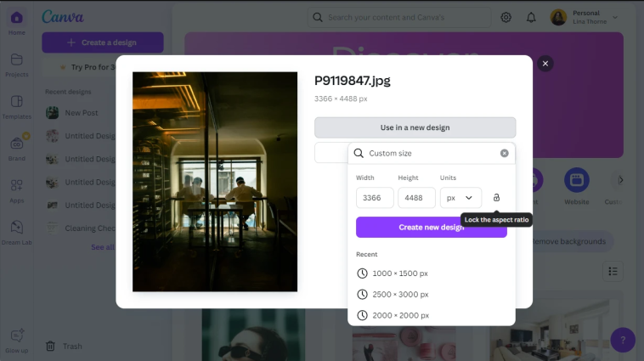Open the notifications bell
This screenshot has height=361, width=644.
531,17
